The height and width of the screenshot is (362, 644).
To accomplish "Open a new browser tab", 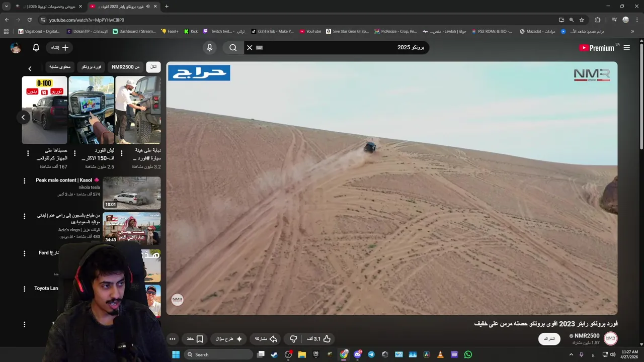I will [167, 6].
